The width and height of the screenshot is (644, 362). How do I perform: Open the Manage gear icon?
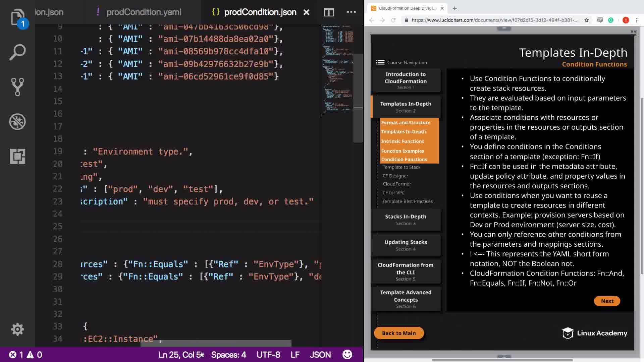pyautogui.click(x=17, y=329)
